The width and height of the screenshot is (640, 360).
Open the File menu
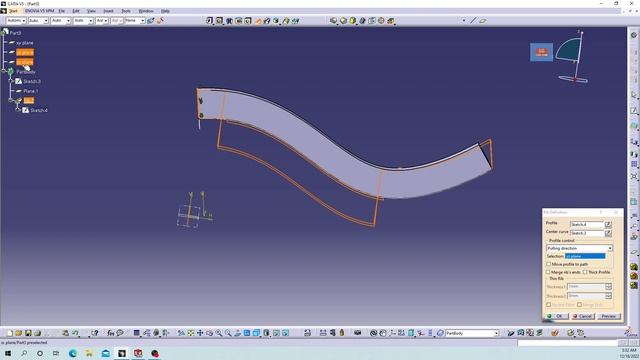(62, 11)
